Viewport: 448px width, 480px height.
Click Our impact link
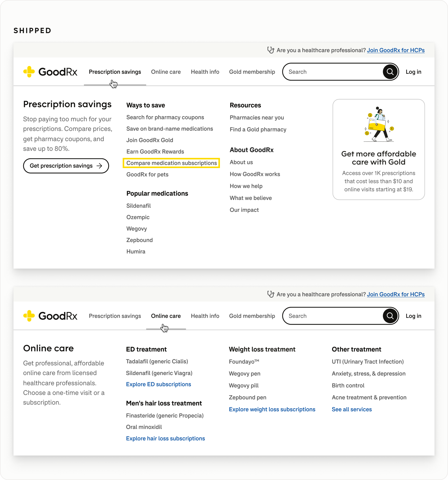(x=244, y=210)
